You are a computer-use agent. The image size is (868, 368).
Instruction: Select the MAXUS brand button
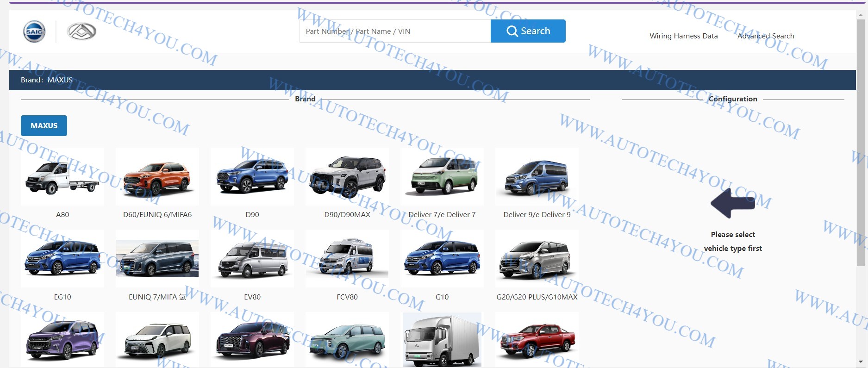click(x=44, y=125)
